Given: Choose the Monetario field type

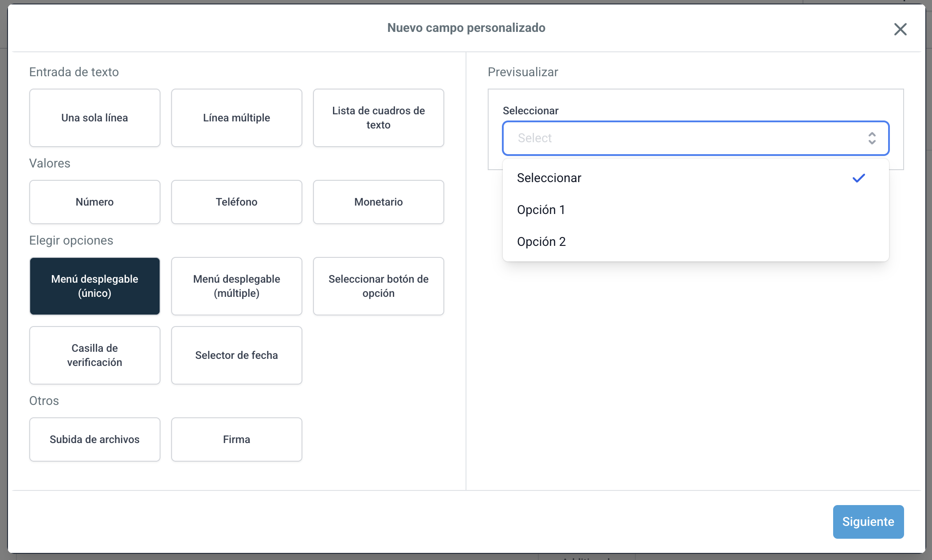Looking at the screenshot, I should (x=379, y=202).
